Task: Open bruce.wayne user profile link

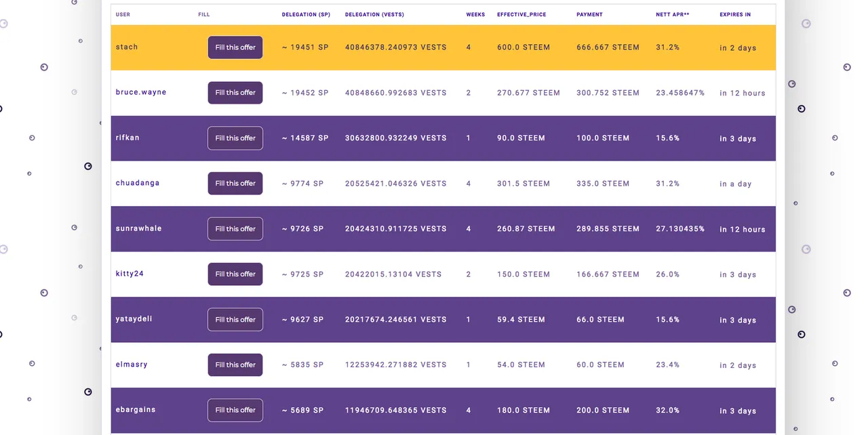Action: point(141,92)
